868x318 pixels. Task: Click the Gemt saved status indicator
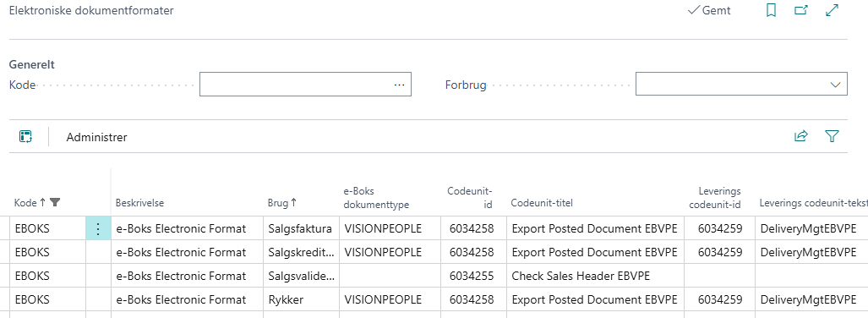709,10
